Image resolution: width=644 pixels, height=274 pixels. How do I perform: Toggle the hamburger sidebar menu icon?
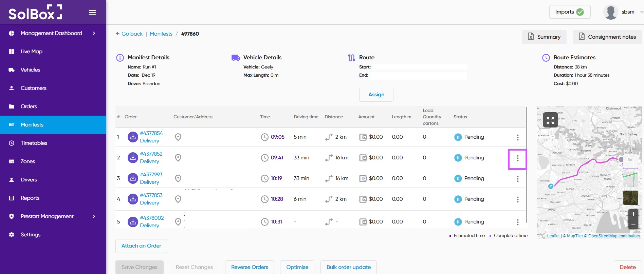[92, 13]
